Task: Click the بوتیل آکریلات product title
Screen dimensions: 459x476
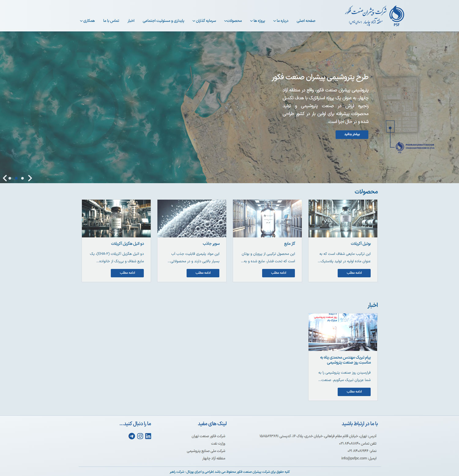Action: coord(361,244)
